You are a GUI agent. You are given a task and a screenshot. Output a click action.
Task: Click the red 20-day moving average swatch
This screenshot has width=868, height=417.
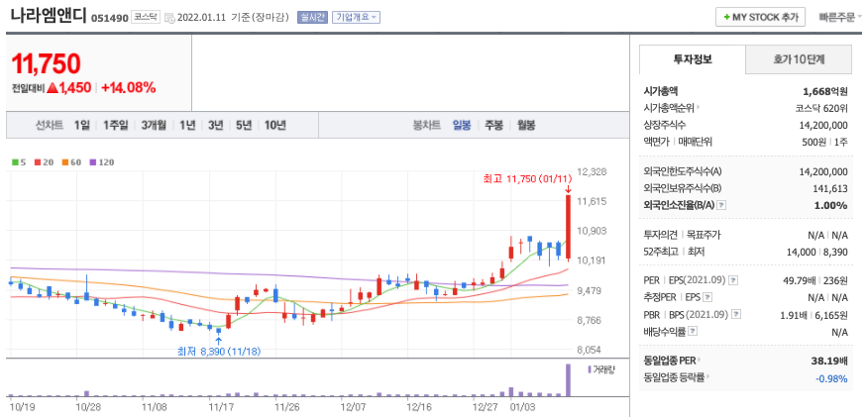[37, 162]
